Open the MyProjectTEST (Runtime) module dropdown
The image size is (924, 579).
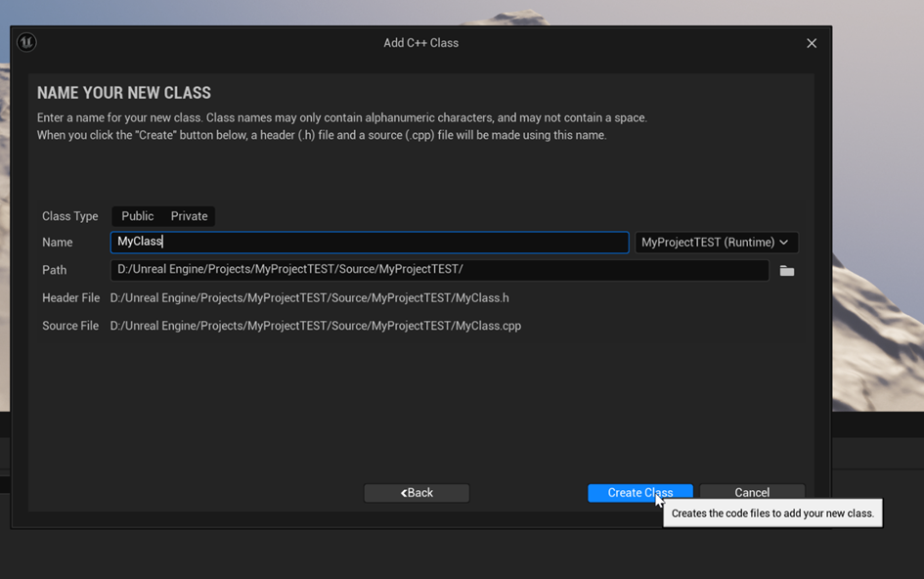pos(716,243)
